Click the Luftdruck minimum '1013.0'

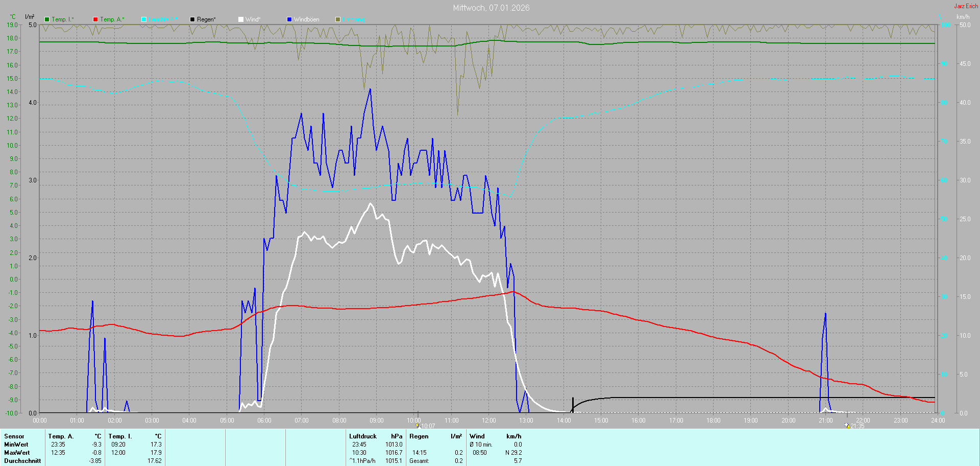point(394,445)
